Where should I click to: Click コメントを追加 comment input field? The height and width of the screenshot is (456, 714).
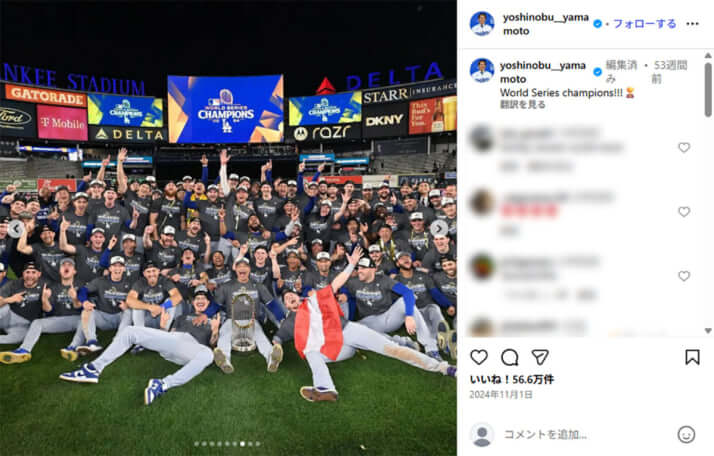(545, 434)
